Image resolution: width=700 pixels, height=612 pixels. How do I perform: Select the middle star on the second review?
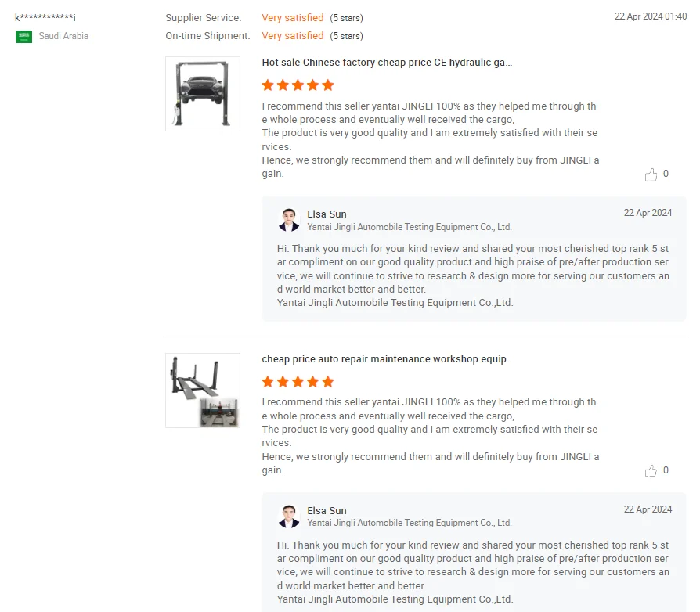[x=297, y=381]
